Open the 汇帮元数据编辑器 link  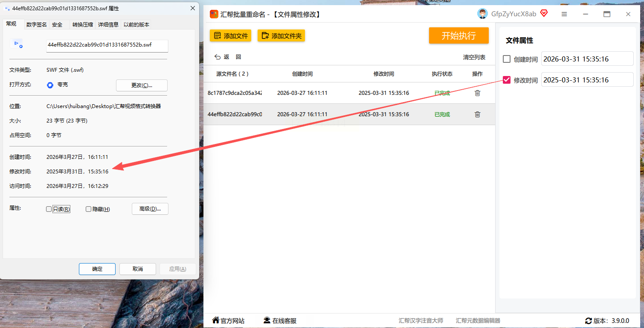pyautogui.click(x=478, y=321)
